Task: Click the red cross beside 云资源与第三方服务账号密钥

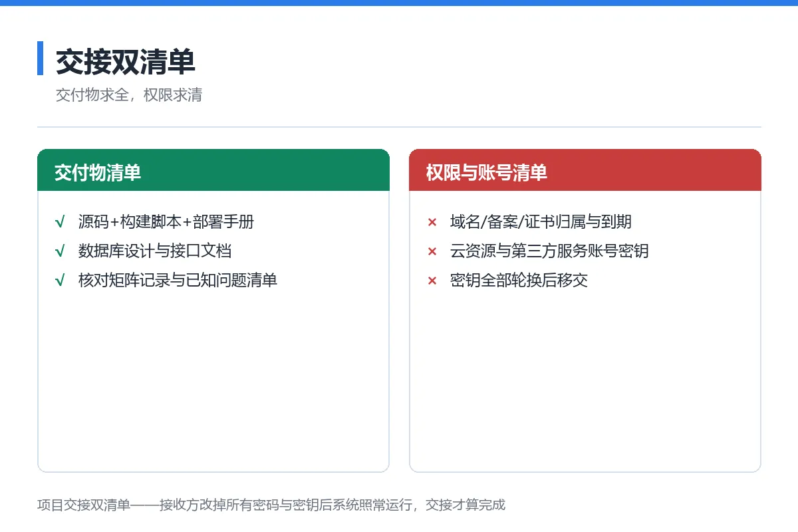Action: 432,251
